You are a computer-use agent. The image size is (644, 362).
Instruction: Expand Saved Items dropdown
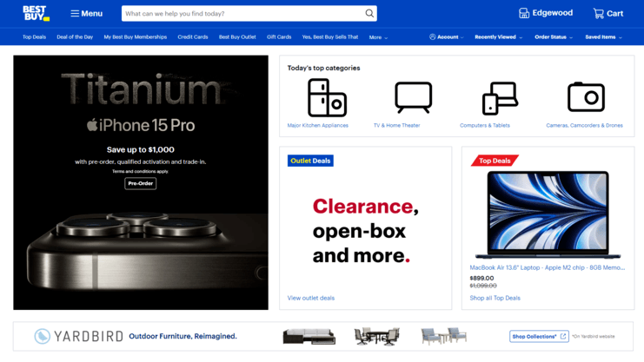(603, 37)
